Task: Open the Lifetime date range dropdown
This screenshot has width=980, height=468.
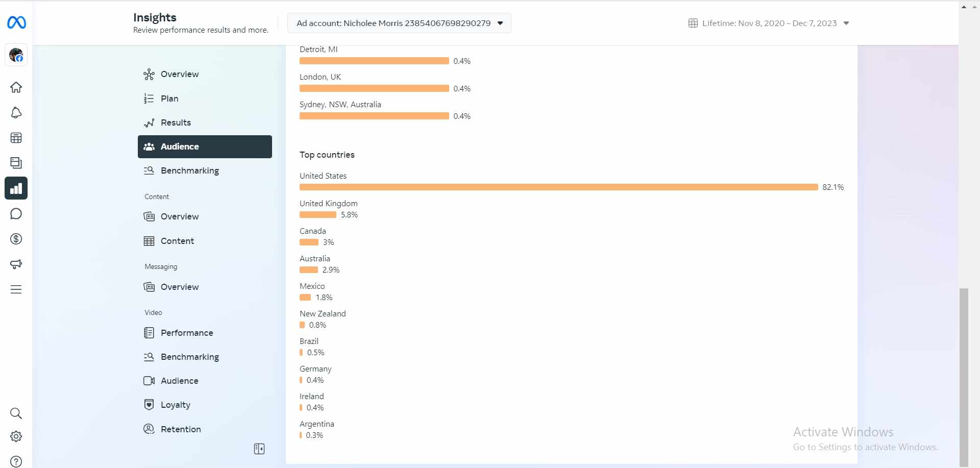Action: click(769, 23)
